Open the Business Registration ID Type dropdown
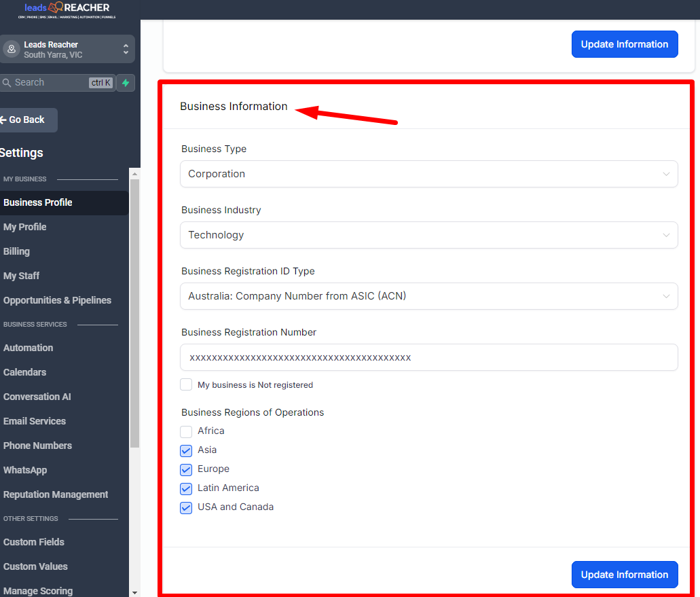 (x=428, y=296)
